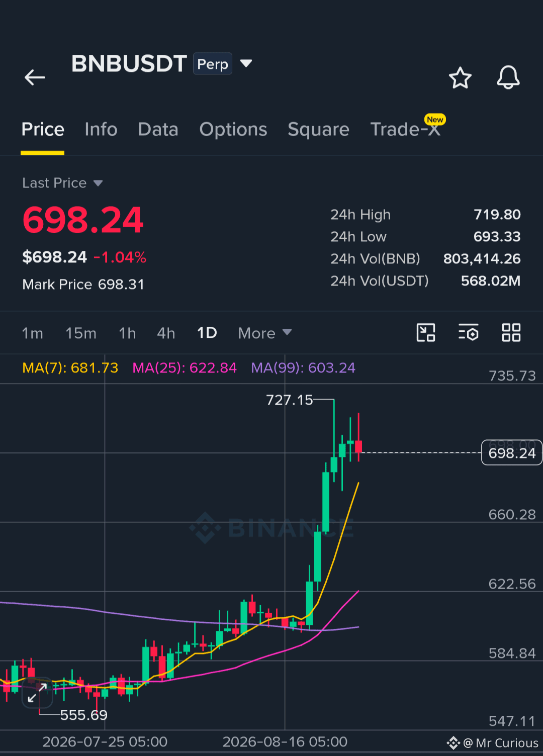
Task: Tap the 24h Vol(BNB) value 803,414.26
Action: pos(482,259)
